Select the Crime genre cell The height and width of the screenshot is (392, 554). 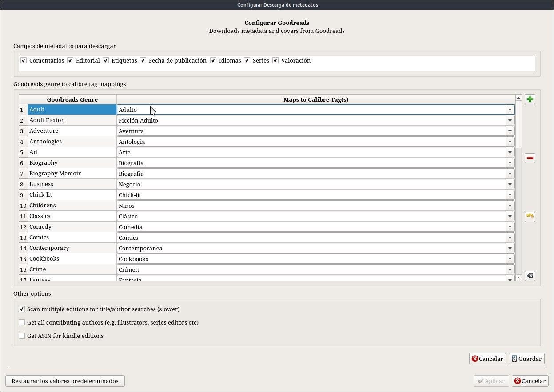pyautogui.click(x=72, y=269)
